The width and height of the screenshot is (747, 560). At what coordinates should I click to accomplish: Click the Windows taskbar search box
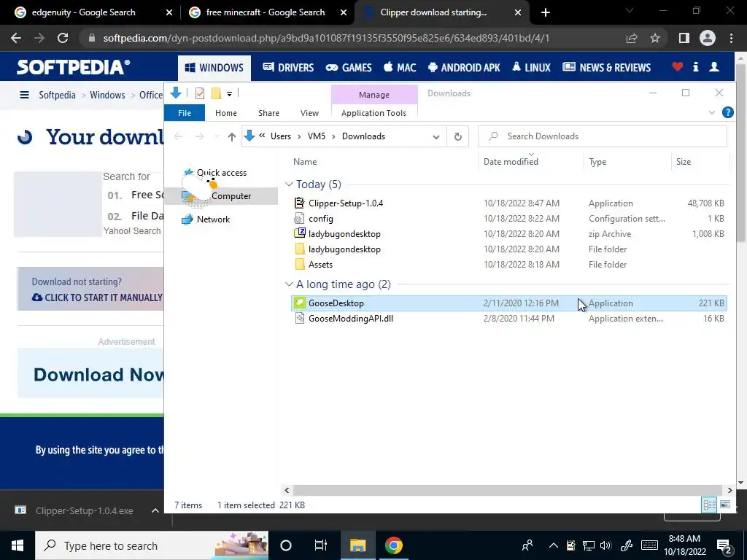(x=152, y=545)
